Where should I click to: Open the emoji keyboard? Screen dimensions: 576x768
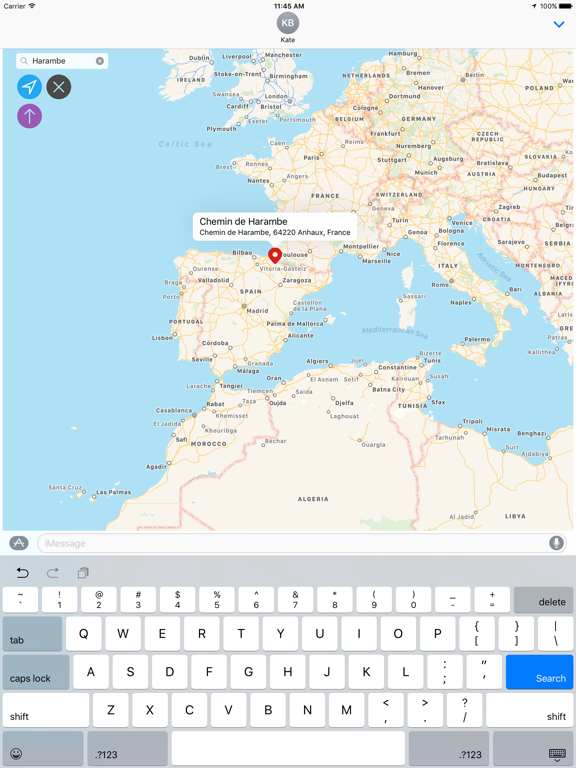(x=43, y=748)
